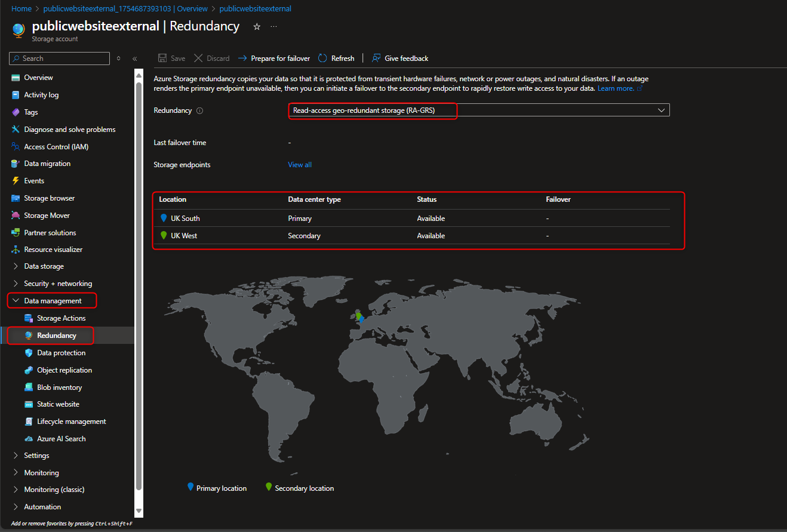Viewport: 787px width, 532px height.
Task: Go to Data protection menu item
Action: pyautogui.click(x=61, y=353)
